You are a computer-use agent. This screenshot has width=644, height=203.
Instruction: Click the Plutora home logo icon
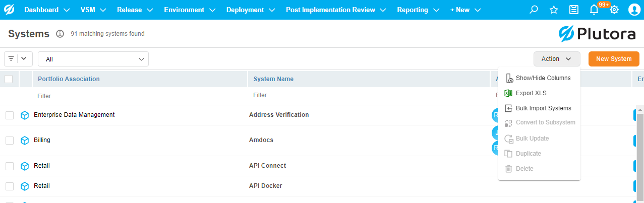point(10,10)
